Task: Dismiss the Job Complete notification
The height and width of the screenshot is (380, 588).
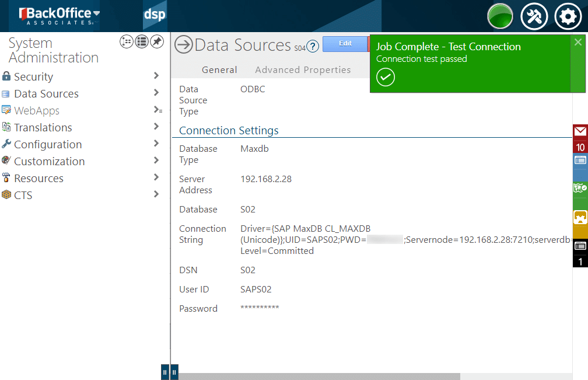Action: pos(577,42)
